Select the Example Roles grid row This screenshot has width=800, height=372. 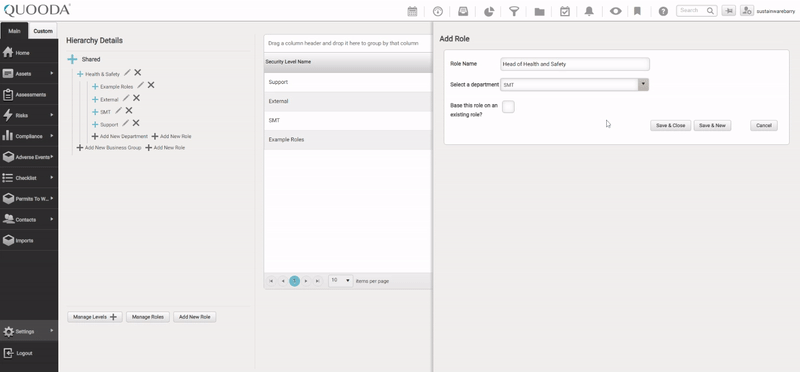pos(348,139)
